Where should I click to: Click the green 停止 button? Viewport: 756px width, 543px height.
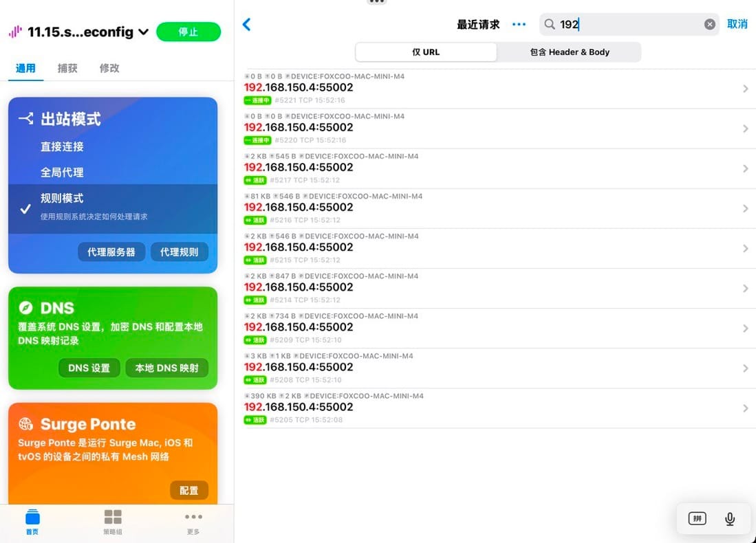188,32
